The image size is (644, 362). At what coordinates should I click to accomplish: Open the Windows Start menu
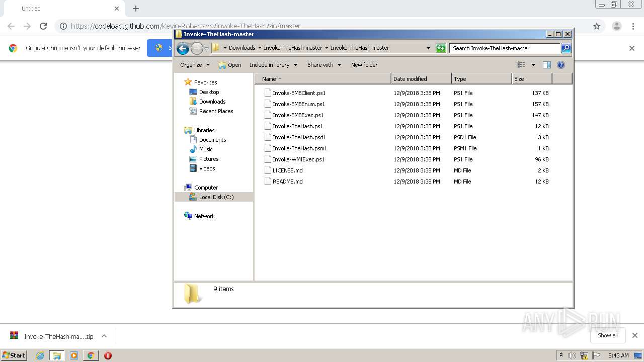click(x=14, y=355)
